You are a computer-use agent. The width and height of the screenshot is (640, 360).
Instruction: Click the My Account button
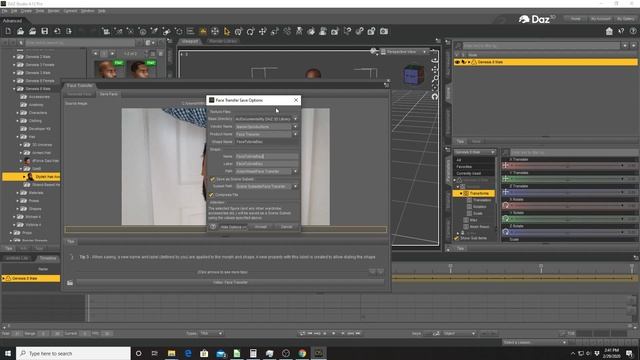pyautogui.click(x=600, y=19)
